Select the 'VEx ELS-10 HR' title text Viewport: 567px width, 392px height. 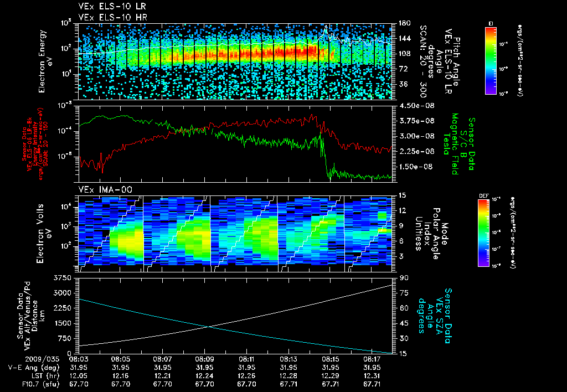pos(112,17)
